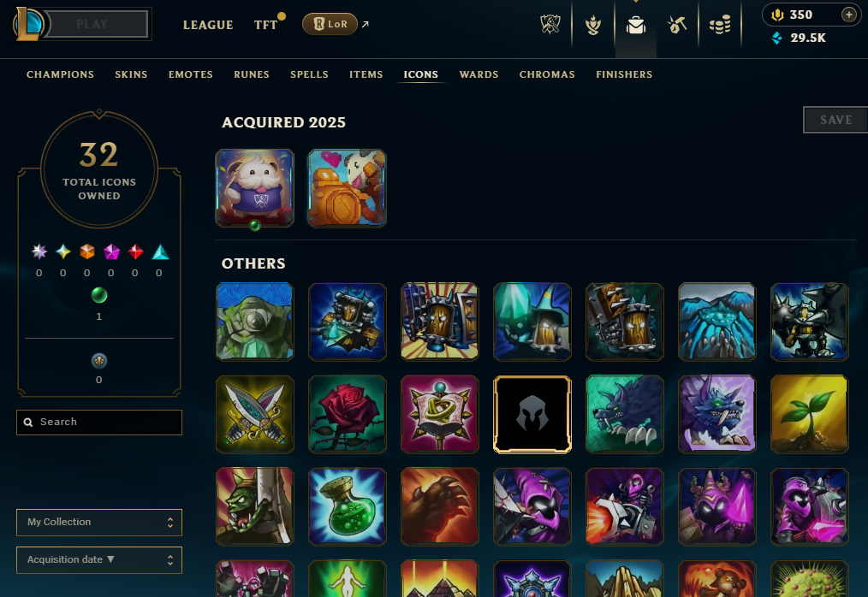Switch to the Wards tab
868x597 pixels.
pyautogui.click(x=479, y=74)
